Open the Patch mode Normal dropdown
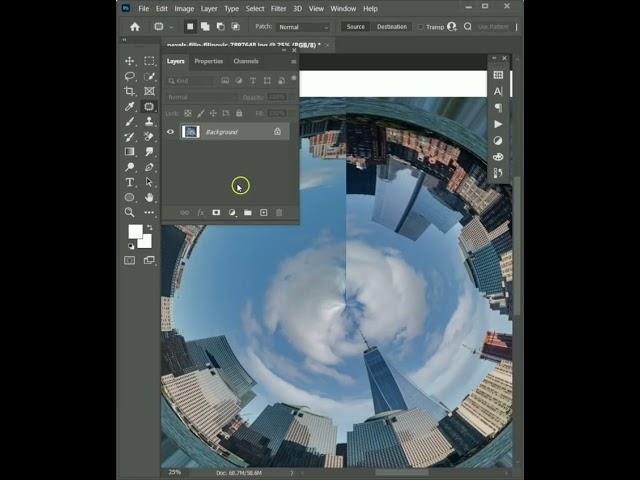The width and height of the screenshot is (640, 480). point(303,27)
